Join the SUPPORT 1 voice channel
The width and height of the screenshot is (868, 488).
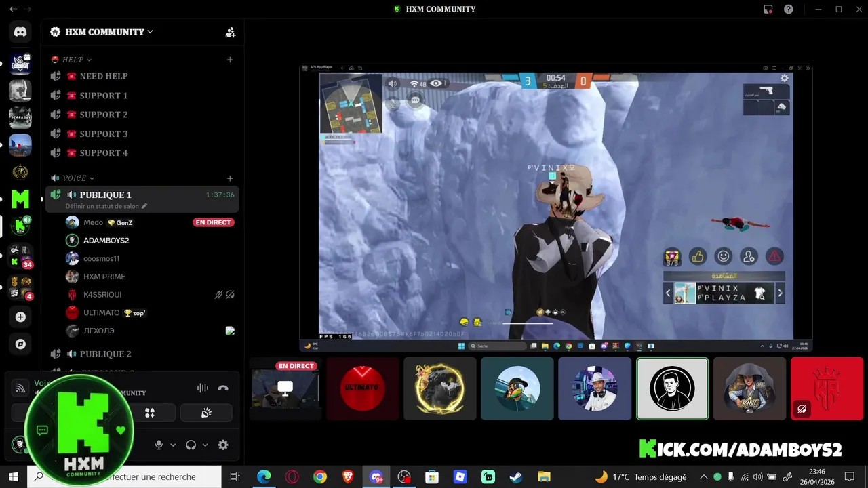(x=142, y=96)
